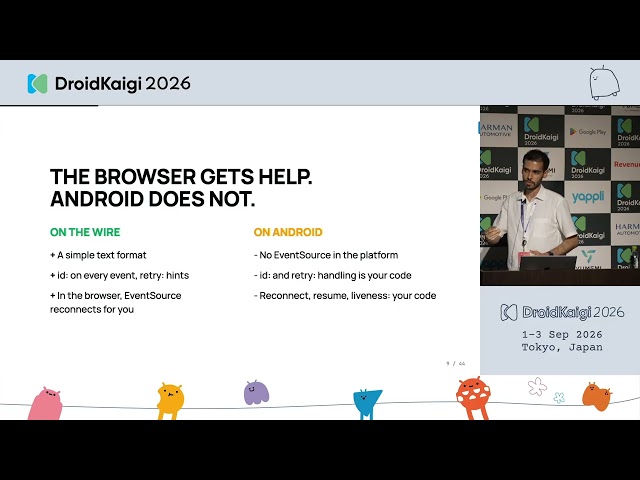
Task: Click the "DroidKaigi 2026" header title text
Action: (122, 84)
